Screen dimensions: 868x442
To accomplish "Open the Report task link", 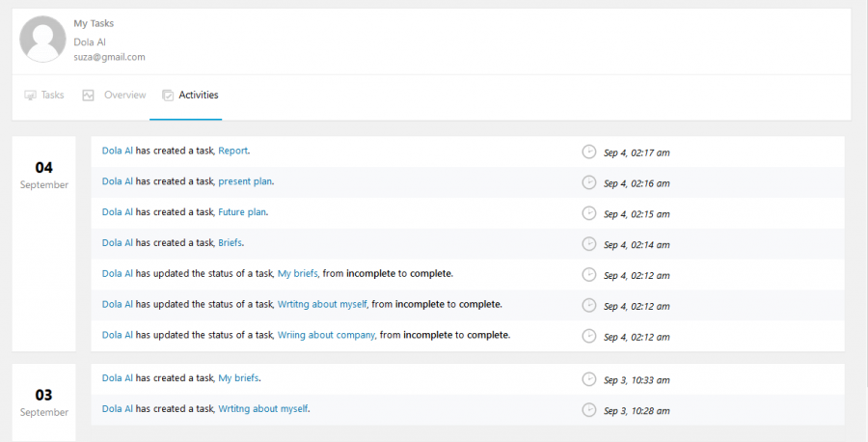I will pyautogui.click(x=233, y=151).
